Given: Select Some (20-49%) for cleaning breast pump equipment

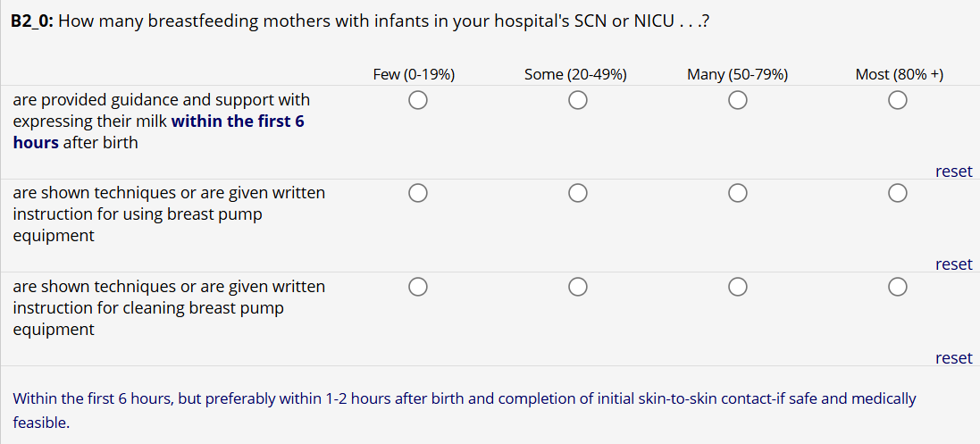Looking at the screenshot, I should coord(577,287).
